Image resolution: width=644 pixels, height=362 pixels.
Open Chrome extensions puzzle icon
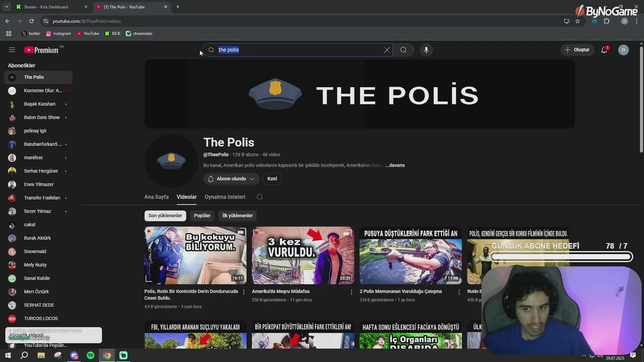[607, 21]
